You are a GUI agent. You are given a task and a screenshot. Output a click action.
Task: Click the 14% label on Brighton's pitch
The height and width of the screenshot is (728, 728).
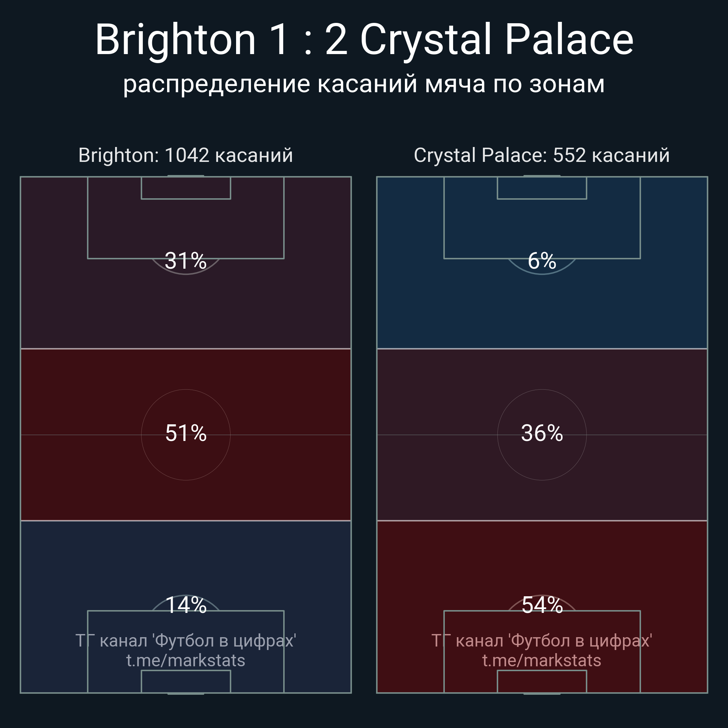[186, 605]
